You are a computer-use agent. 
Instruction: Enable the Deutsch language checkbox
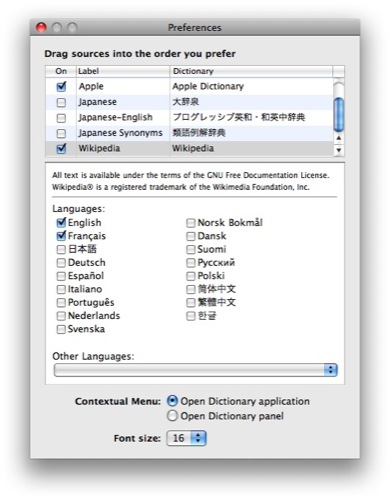(61, 263)
